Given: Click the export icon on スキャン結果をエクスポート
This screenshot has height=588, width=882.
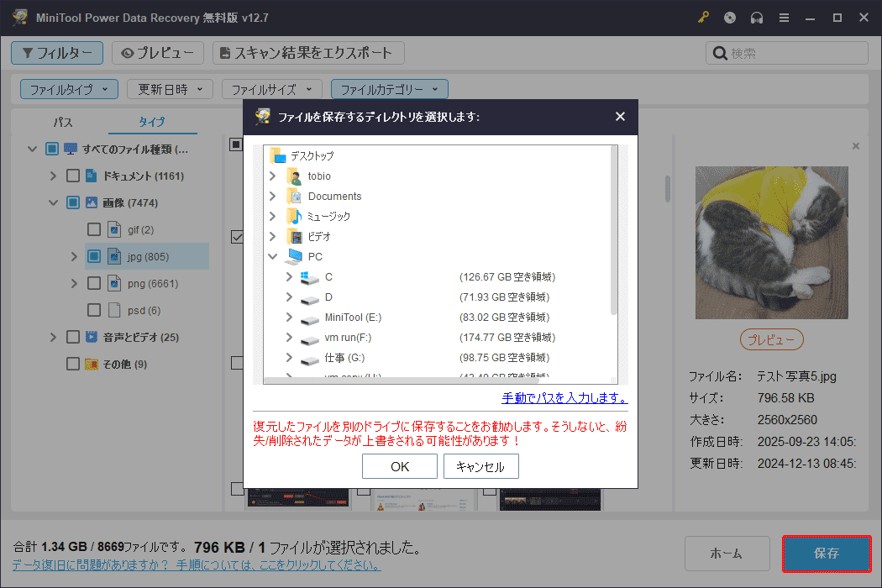Looking at the screenshot, I should [x=223, y=52].
